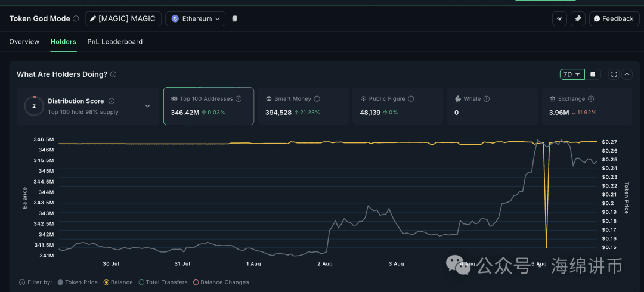Click the Exchange bank icon
This screenshot has height=292, width=644.
coord(552,99)
